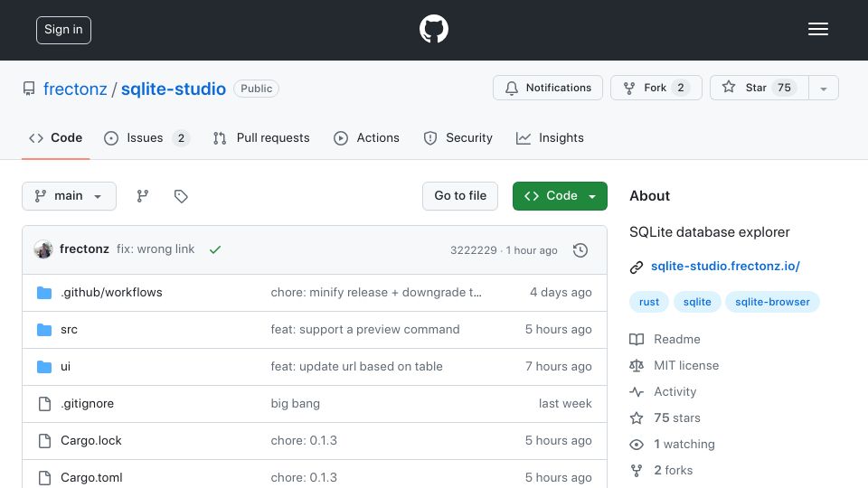Open 'chore: 0.1.3' commit for Cargo.lock

[x=304, y=440]
